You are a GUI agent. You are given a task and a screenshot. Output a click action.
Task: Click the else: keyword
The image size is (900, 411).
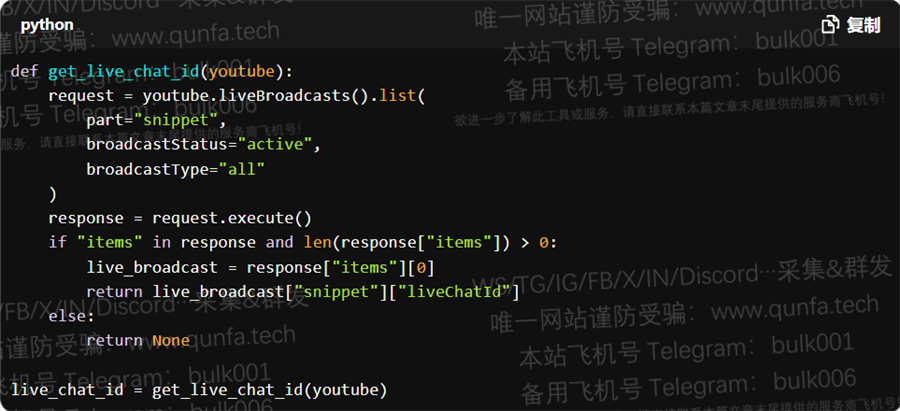[x=72, y=316]
